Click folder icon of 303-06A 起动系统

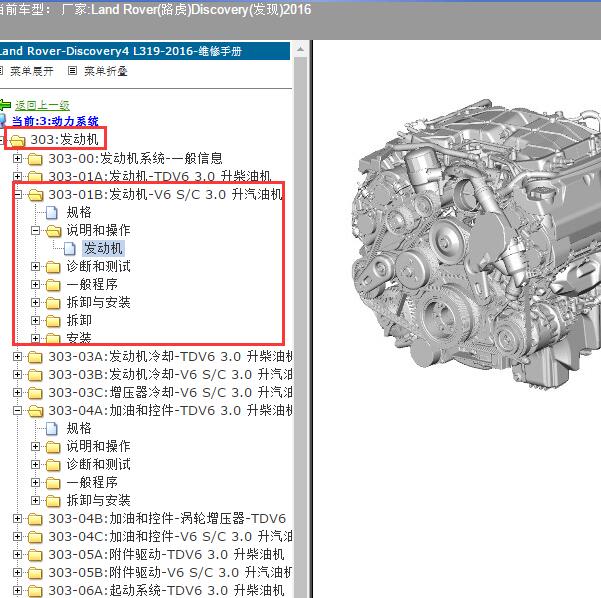(x=35, y=591)
